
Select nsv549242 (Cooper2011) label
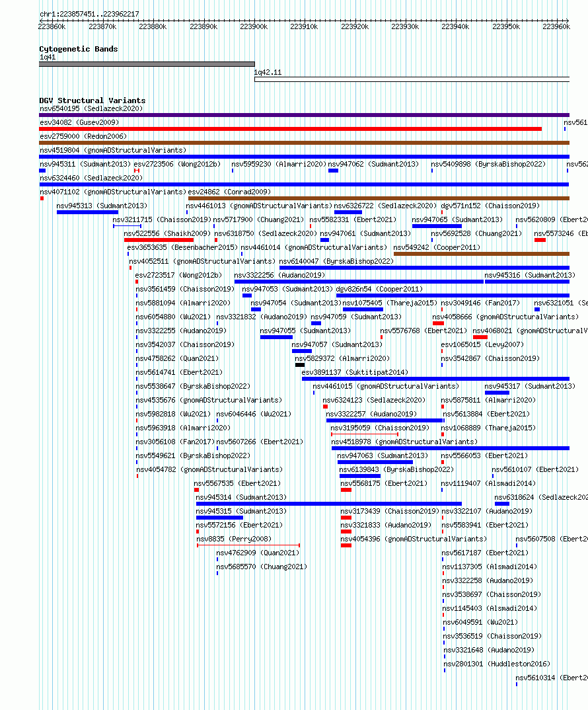pyautogui.click(x=437, y=248)
